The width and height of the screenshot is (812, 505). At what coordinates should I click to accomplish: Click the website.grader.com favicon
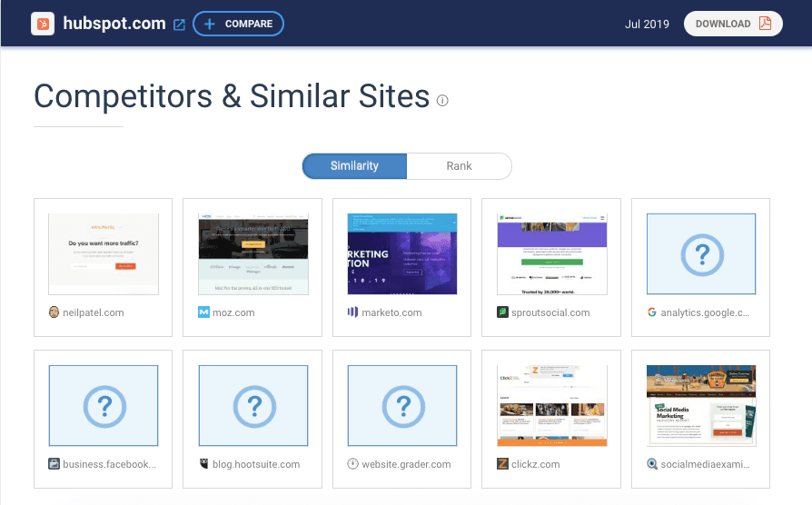click(352, 464)
